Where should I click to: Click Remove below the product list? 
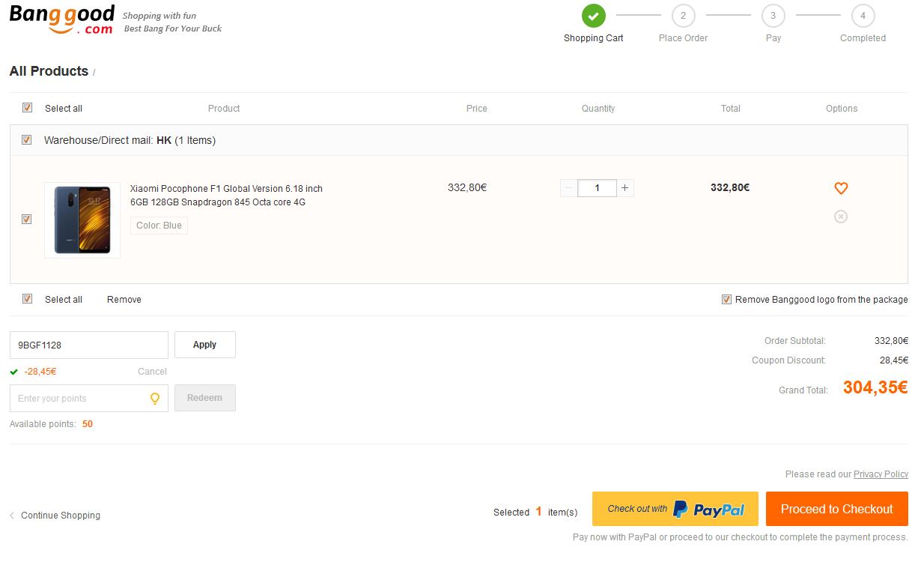point(124,300)
